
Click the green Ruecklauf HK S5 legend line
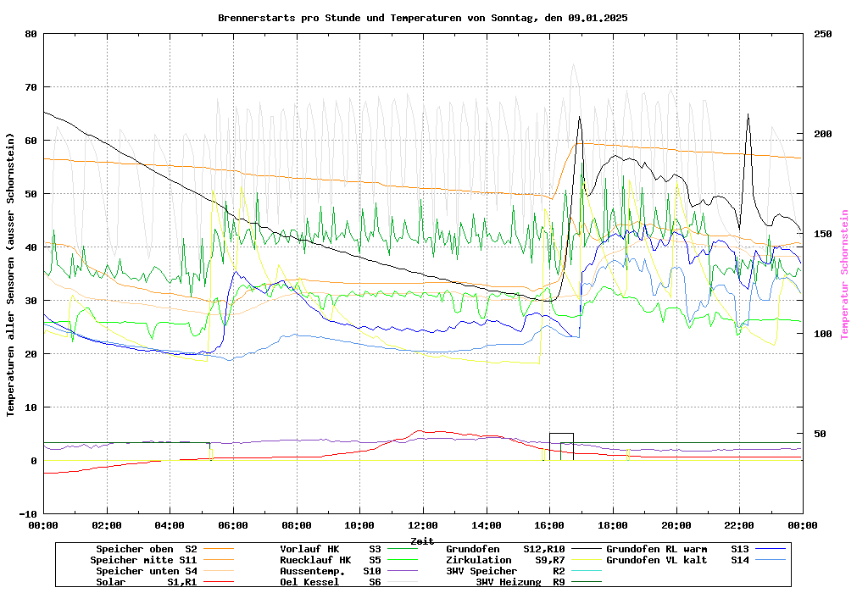pyautogui.click(x=405, y=560)
